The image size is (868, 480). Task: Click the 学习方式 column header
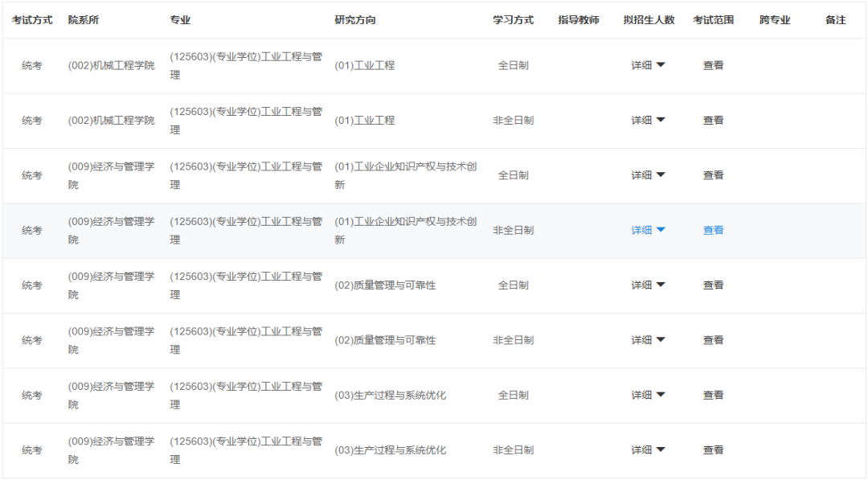tap(513, 20)
